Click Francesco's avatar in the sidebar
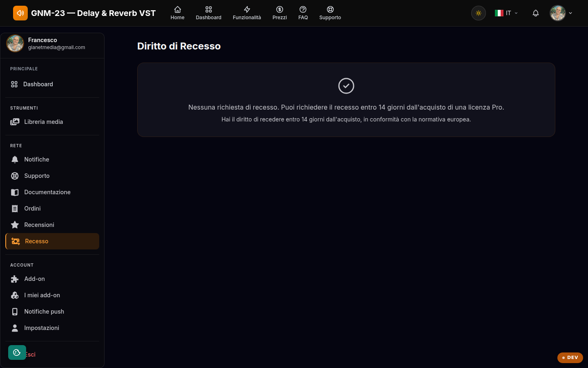Image resolution: width=588 pixels, height=368 pixels. tap(15, 43)
